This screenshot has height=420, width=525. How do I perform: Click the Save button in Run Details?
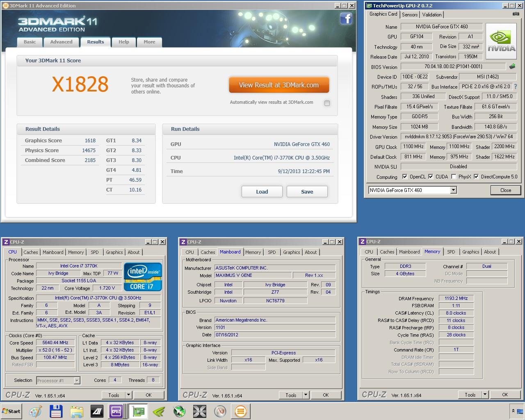307,192
